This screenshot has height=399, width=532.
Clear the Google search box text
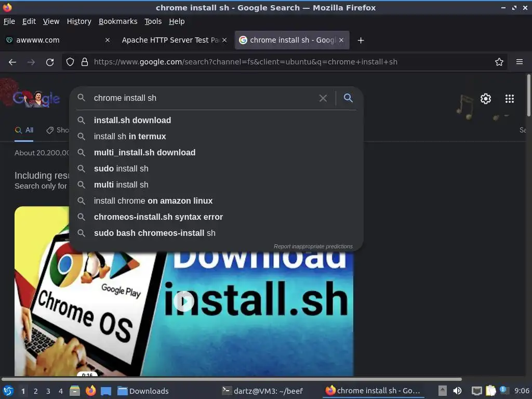click(x=323, y=98)
